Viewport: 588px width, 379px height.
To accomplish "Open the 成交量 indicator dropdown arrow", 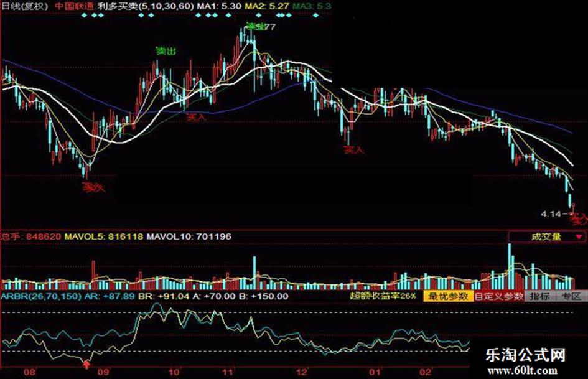I will point(579,236).
